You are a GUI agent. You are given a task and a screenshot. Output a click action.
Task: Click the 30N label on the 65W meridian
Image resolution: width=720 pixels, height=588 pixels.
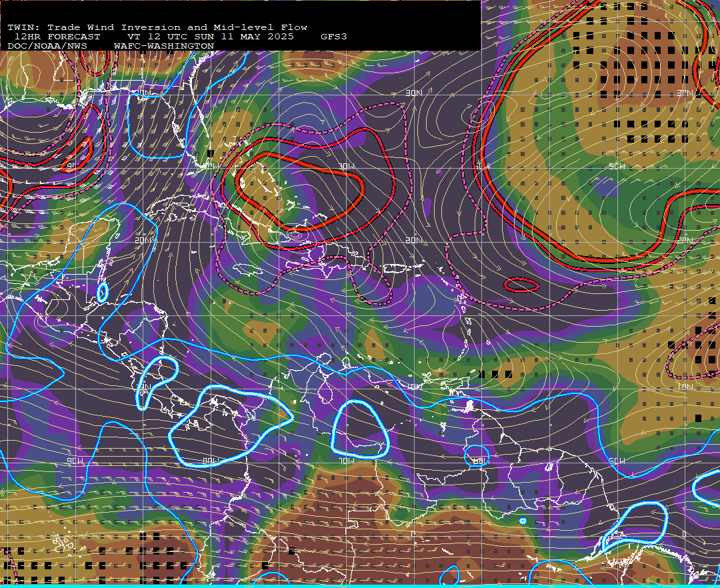pyautogui.click(x=414, y=93)
